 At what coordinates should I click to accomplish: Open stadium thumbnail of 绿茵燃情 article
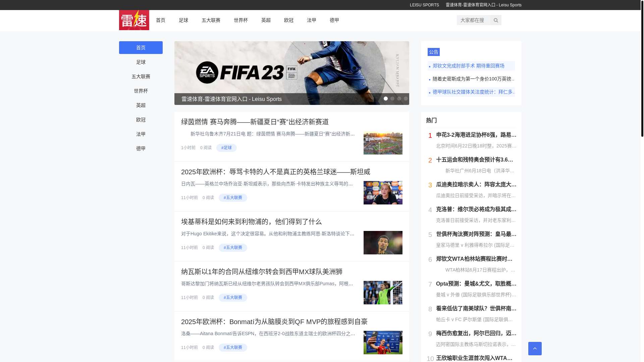click(x=383, y=143)
